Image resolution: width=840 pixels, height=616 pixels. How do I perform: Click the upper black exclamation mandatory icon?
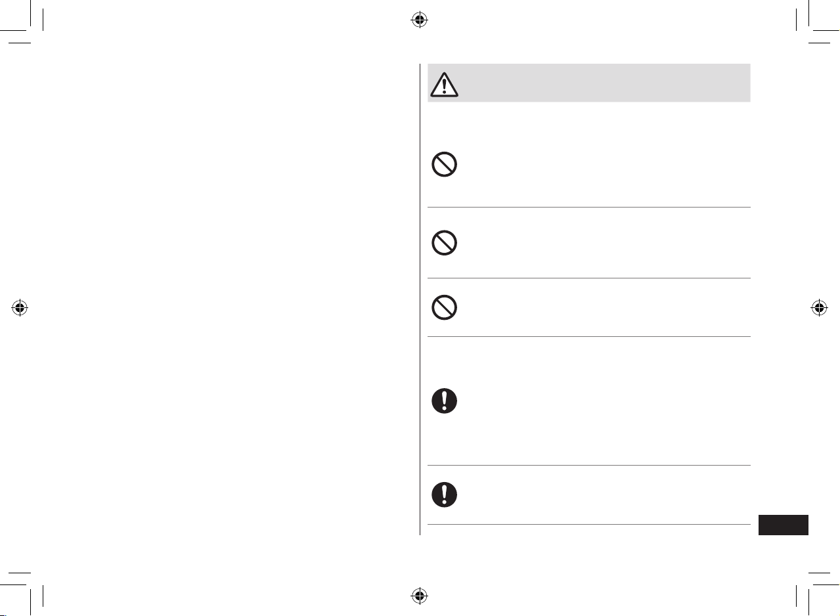445,401
